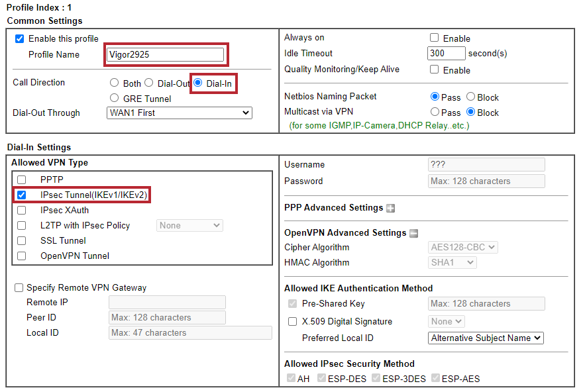Click the Local ID input field
This screenshot has height=392, width=585.
[190, 332]
